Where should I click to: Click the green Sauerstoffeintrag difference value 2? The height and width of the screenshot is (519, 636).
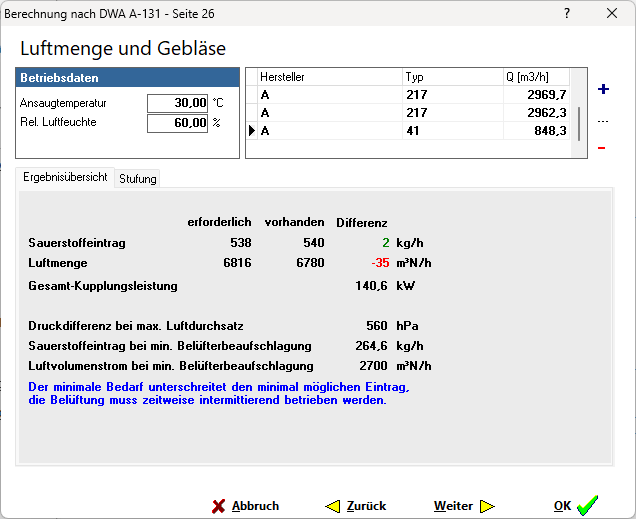click(x=385, y=242)
